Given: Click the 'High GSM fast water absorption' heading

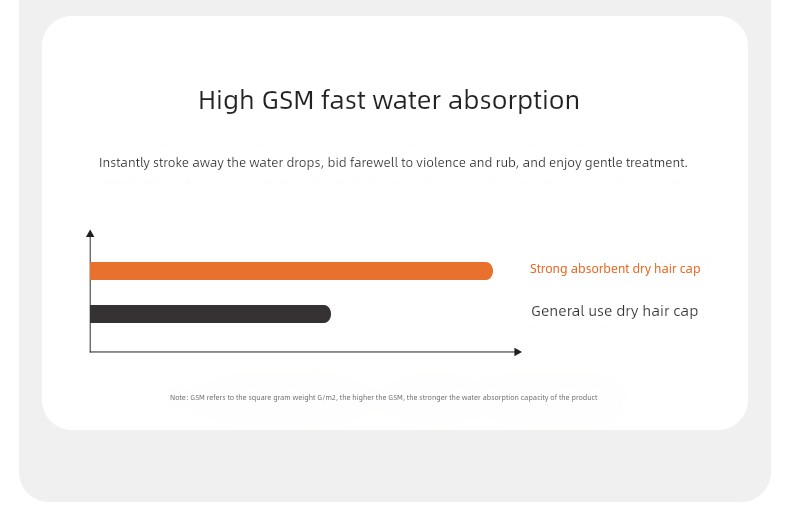Looking at the screenshot, I should (x=388, y=100).
